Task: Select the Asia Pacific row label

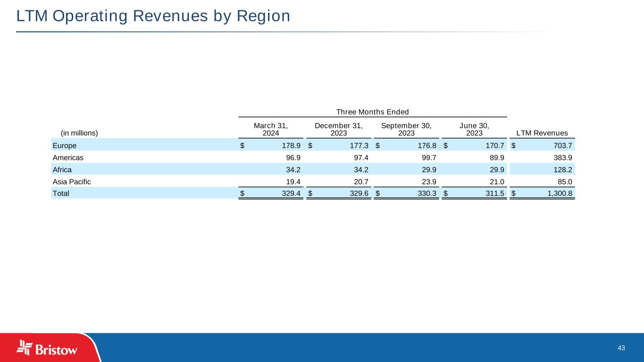Action: tap(72, 181)
